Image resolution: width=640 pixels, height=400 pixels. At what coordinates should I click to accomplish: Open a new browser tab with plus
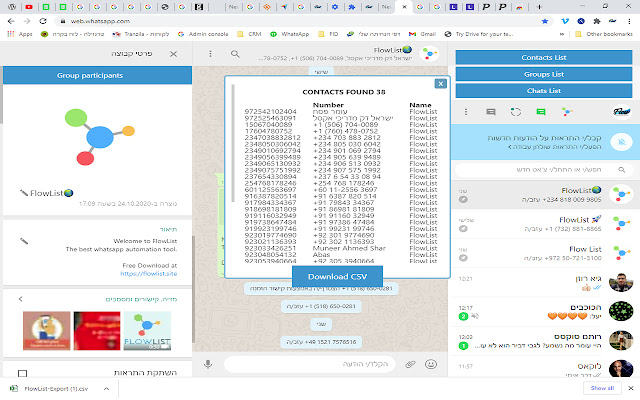pyautogui.click(x=539, y=7)
